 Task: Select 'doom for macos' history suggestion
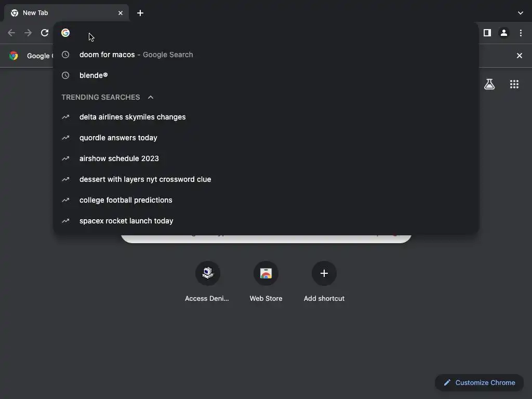click(266, 55)
